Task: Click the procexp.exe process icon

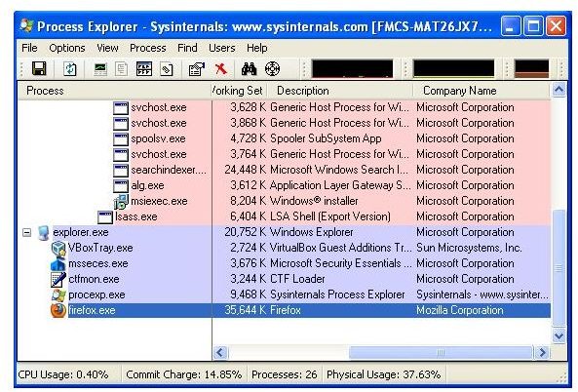Action: pyautogui.click(x=58, y=294)
